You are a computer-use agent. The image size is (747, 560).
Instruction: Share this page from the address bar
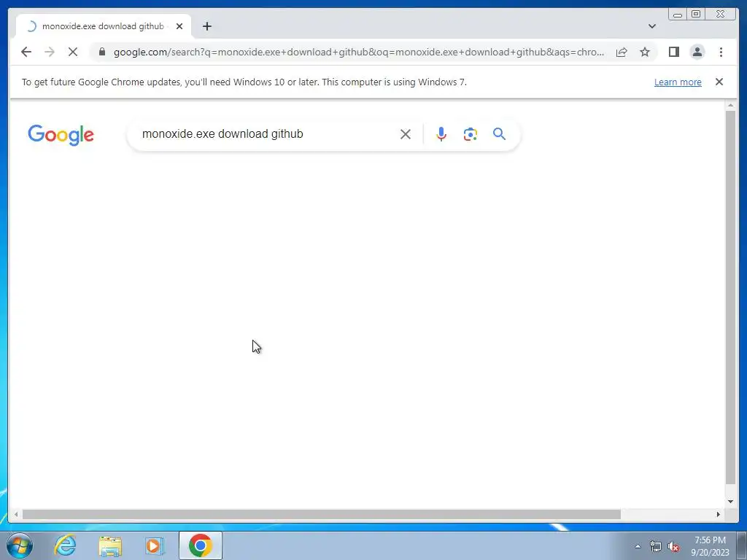pos(622,52)
